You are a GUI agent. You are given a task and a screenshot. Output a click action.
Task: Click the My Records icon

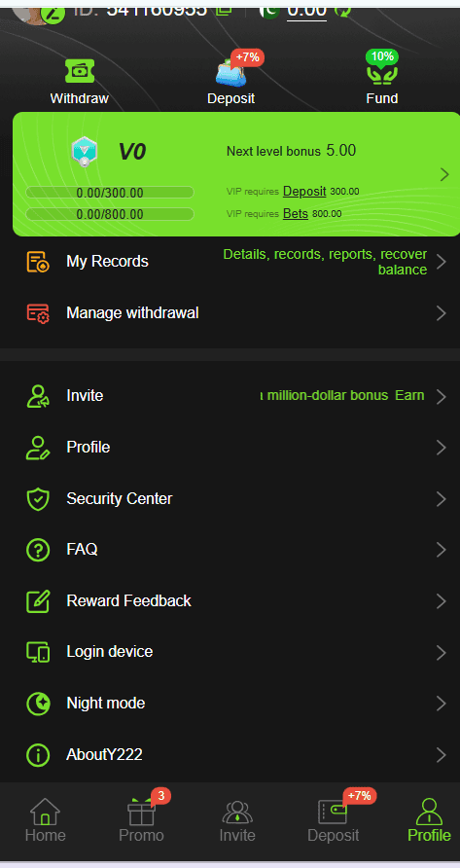38,262
